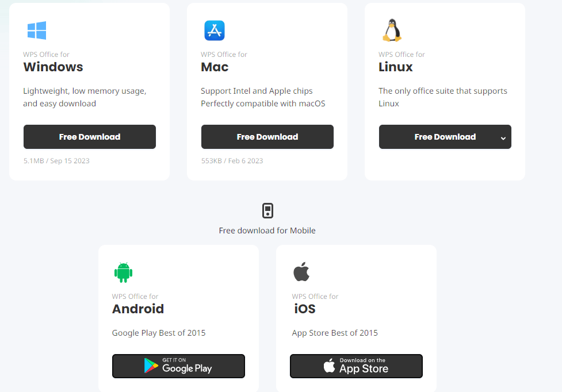562x392 pixels.
Task: Click the Windows heading text
Action: pyautogui.click(x=53, y=67)
